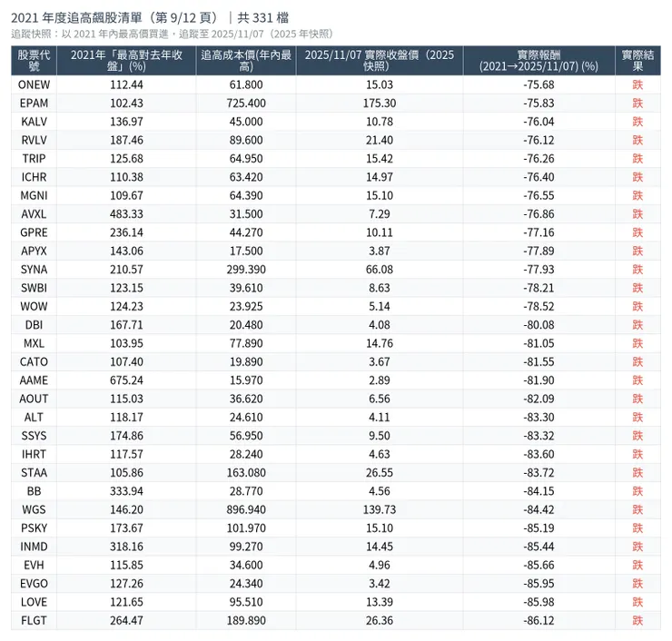Click the -84.15 return for BB
This screenshot has height=641, width=672.
[x=539, y=491]
